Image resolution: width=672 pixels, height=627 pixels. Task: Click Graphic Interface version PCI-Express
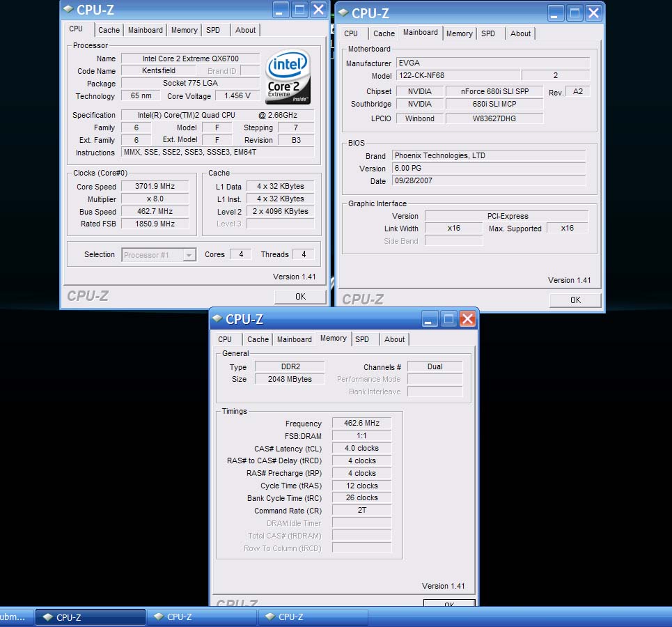coord(507,216)
